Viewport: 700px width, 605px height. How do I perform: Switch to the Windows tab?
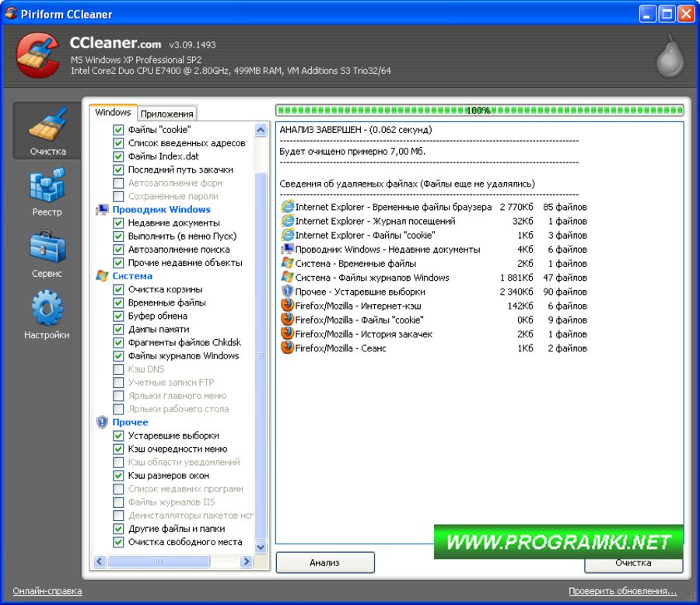(x=114, y=113)
